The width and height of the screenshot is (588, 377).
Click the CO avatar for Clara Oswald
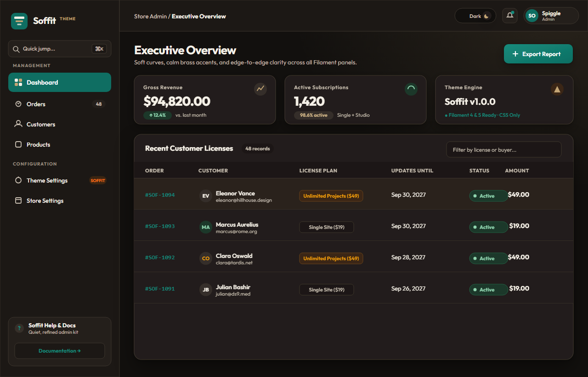pos(206,258)
